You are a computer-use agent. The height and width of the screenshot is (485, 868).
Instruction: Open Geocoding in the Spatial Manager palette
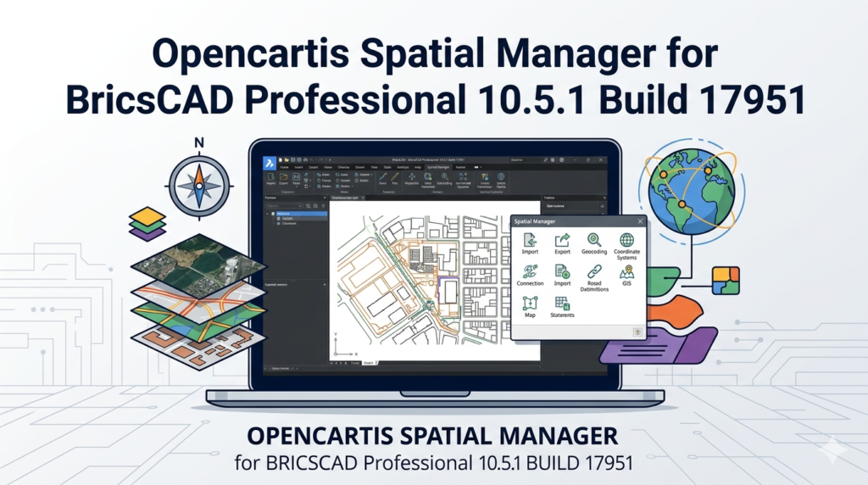(594, 240)
